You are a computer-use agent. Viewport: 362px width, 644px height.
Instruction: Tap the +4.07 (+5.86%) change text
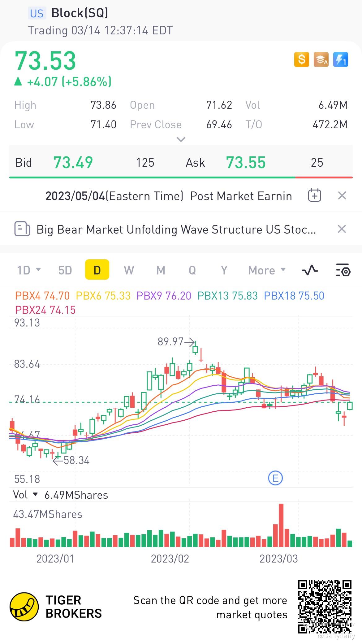69,82
